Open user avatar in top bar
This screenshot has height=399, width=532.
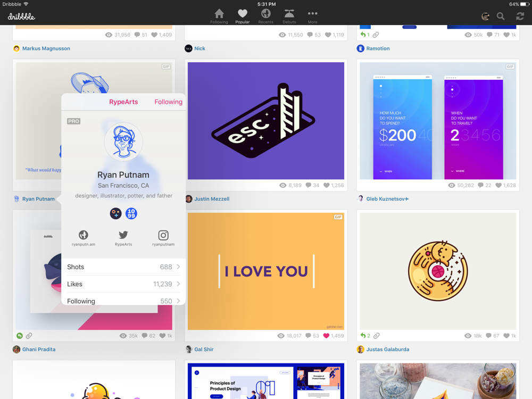(485, 16)
